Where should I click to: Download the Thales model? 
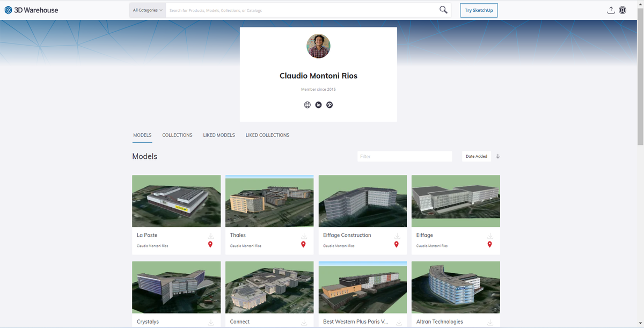point(304,236)
